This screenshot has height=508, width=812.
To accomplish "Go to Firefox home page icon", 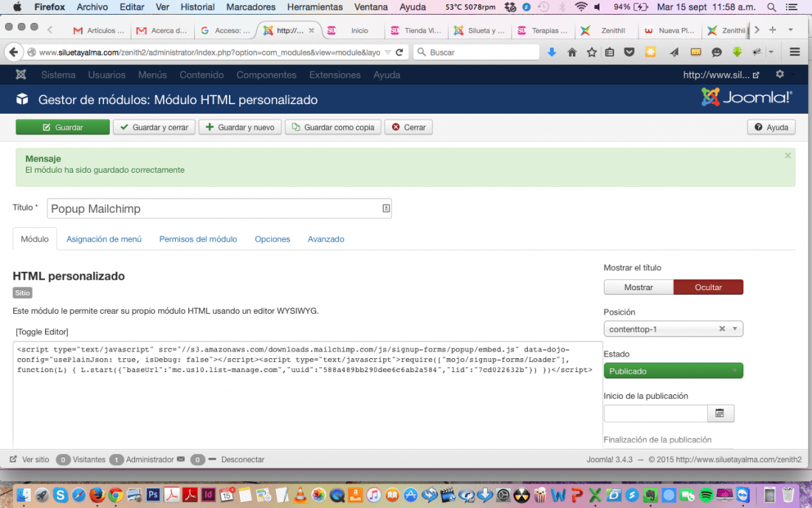I will [x=571, y=52].
